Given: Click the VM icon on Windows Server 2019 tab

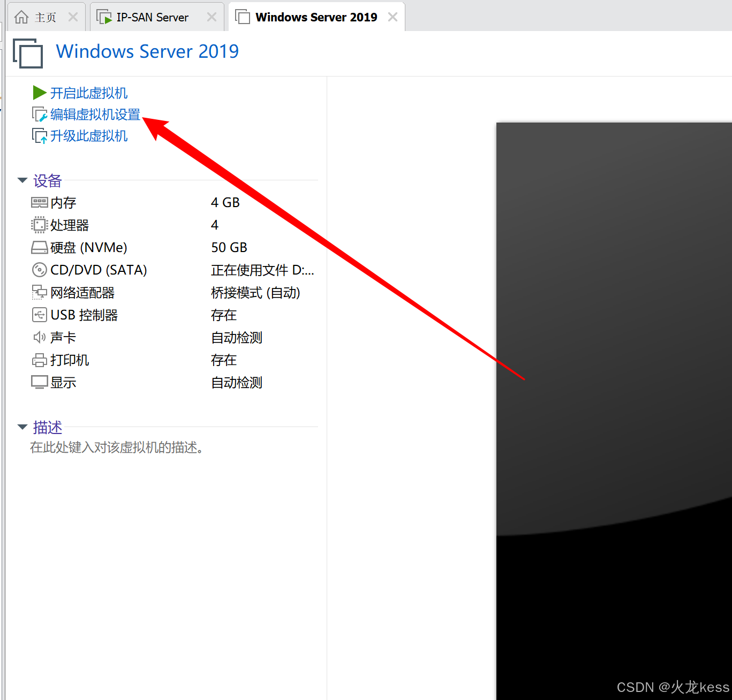Looking at the screenshot, I should click(243, 17).
